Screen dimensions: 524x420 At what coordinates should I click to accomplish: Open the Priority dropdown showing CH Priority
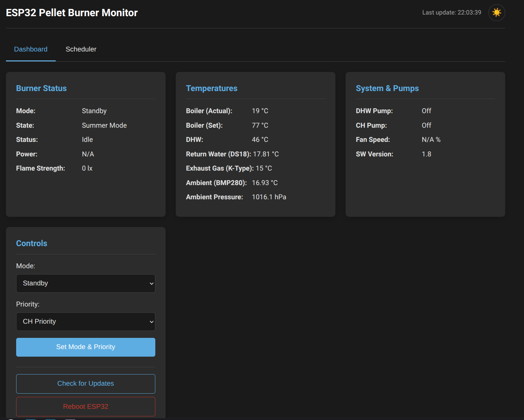coord(85,322)
